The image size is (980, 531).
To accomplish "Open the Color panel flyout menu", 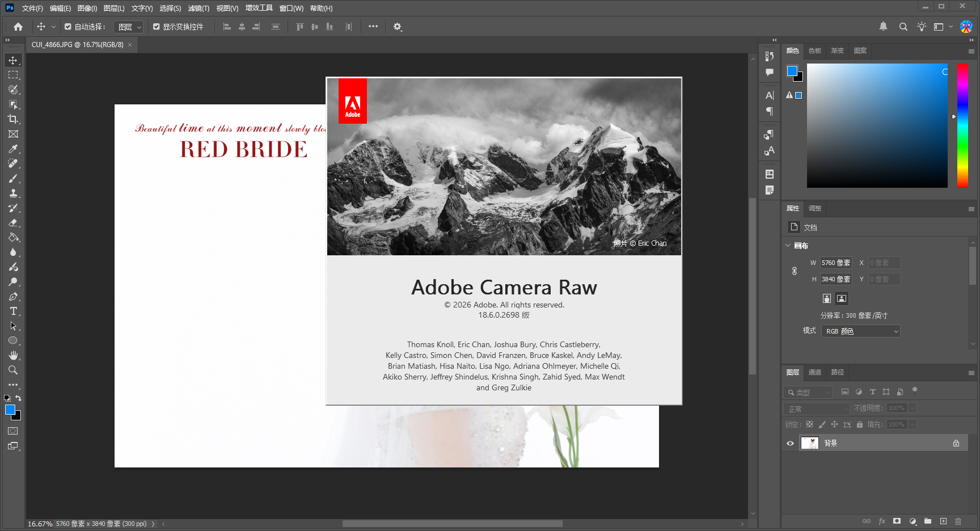I will click(971, 51).
